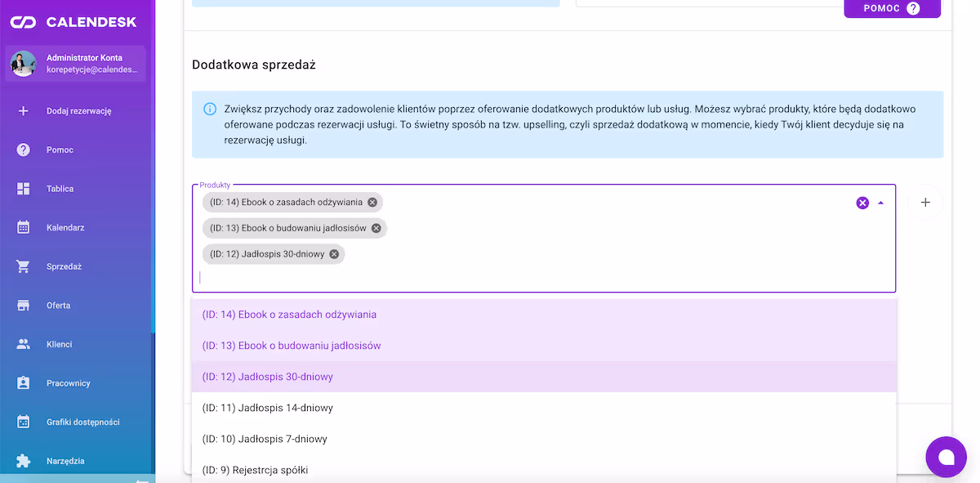This screenshot has width=980, height=483.
Task: Open the Kalendarz calendar icon
Action: tap(24, 227)
